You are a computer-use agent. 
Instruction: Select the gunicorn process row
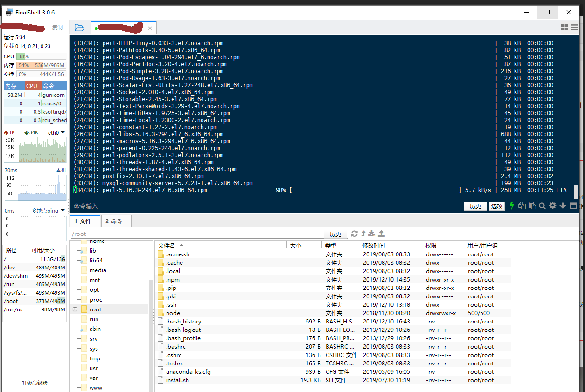(35, 95)
